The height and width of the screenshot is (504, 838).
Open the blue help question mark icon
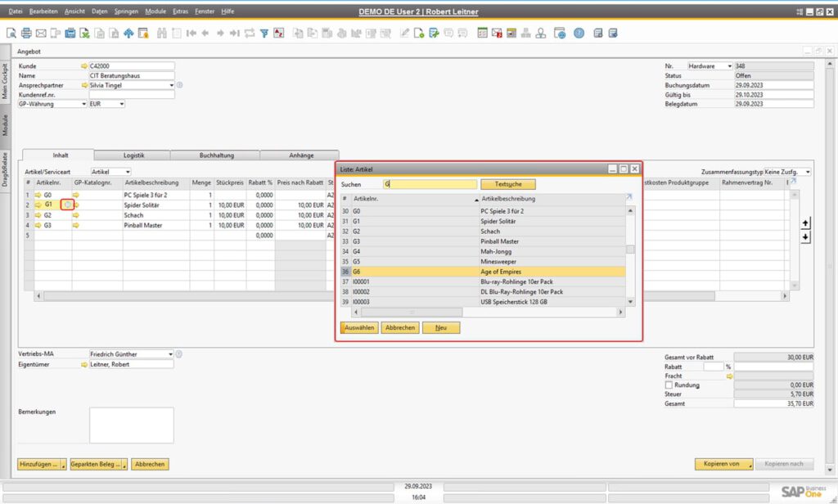coord(579,34)
